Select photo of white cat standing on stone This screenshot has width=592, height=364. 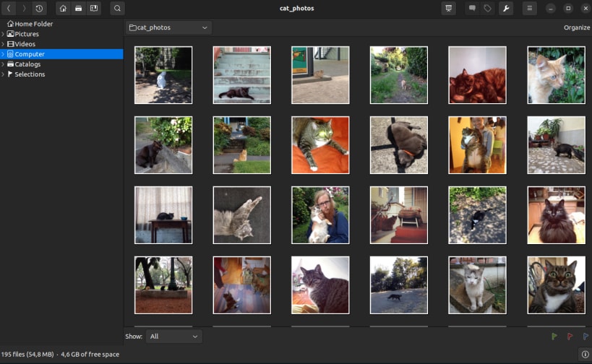point(477,285)
